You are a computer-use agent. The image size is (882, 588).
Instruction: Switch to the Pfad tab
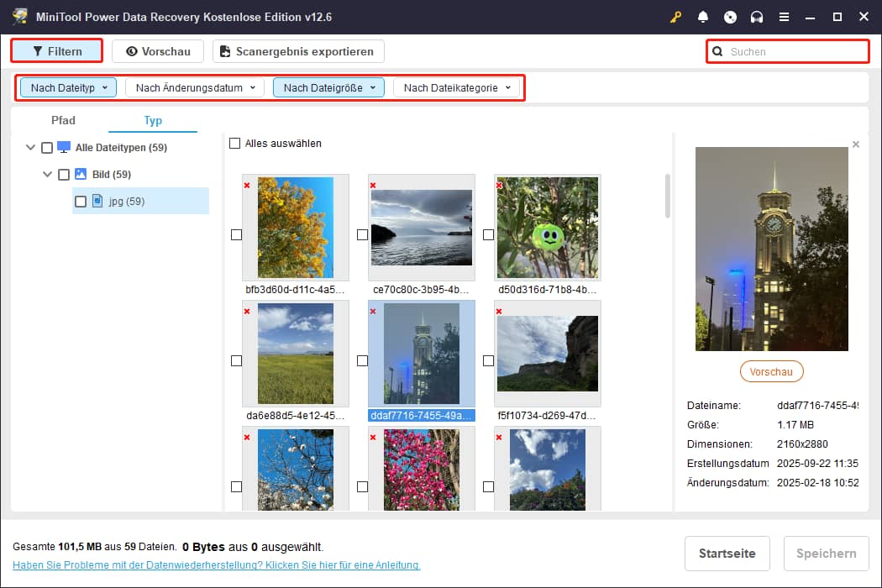[x=63, y=120]
